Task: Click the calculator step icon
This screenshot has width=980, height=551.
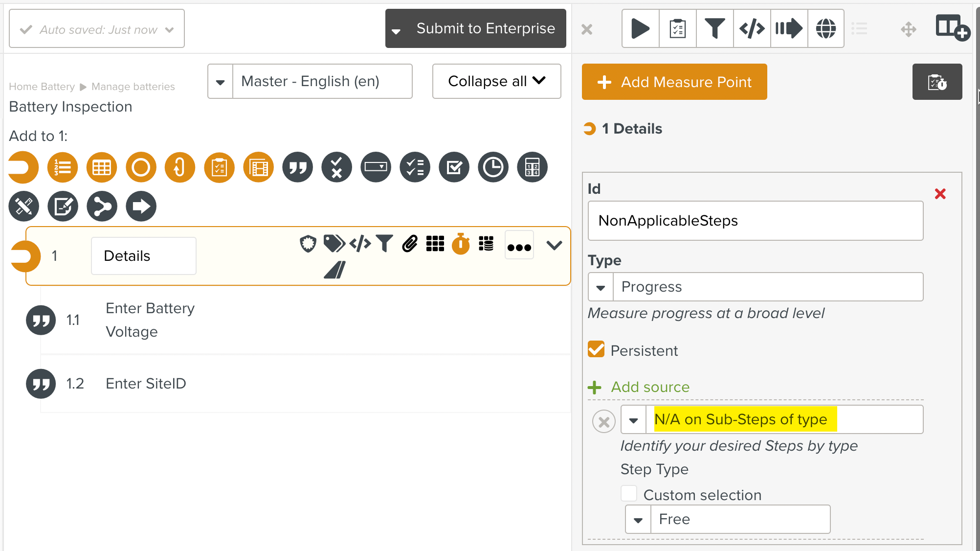Action: click(532, 167)
